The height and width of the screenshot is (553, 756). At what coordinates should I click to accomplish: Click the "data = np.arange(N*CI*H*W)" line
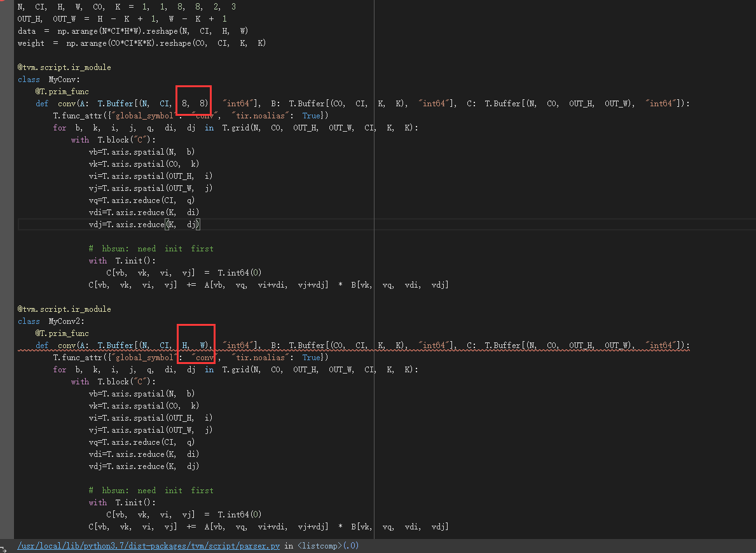click(x=133, y=31)
